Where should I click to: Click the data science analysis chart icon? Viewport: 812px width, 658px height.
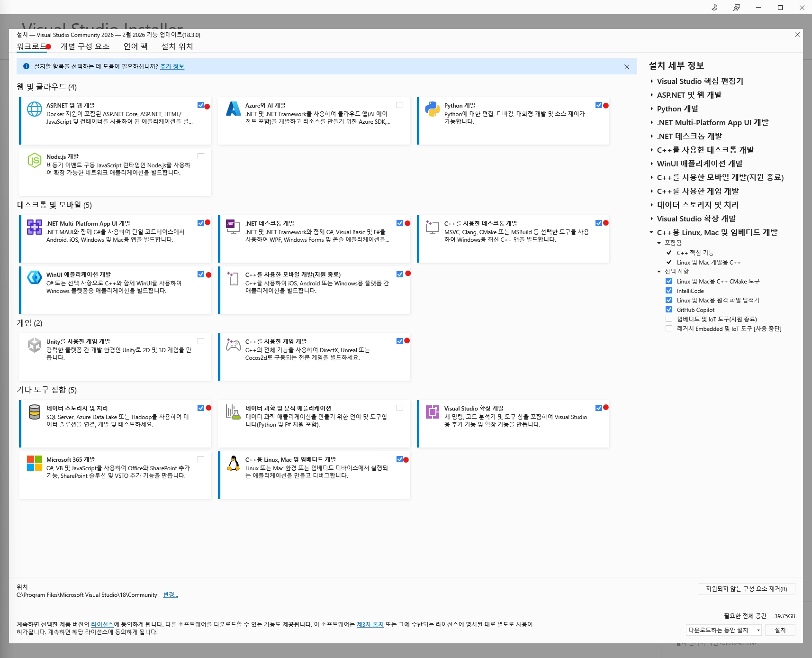coord(233,412)
